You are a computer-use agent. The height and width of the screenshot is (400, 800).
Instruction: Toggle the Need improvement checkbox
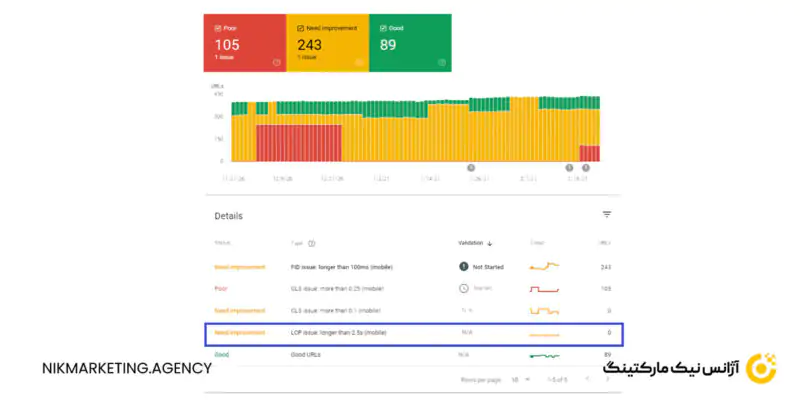301,28
